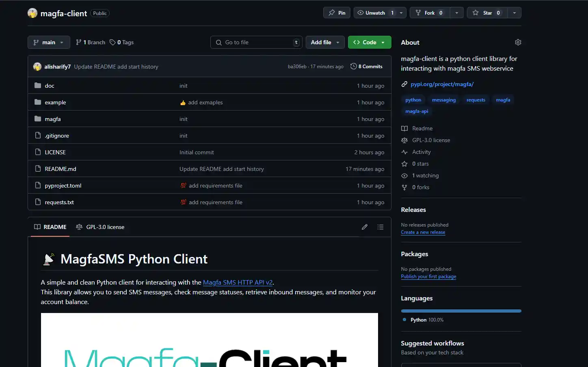Image resolution: width=588 pixels, height=367 pixels.
Task: Open the README outline list icon
Action: [x=380, y=227]
